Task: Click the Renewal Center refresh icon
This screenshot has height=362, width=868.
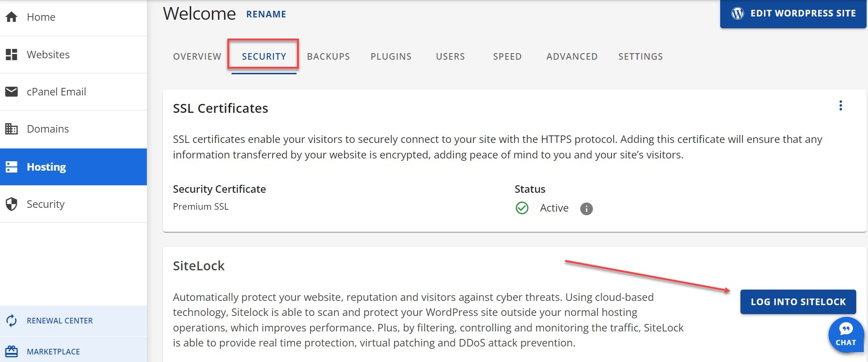Action: (x=11, y=321)
